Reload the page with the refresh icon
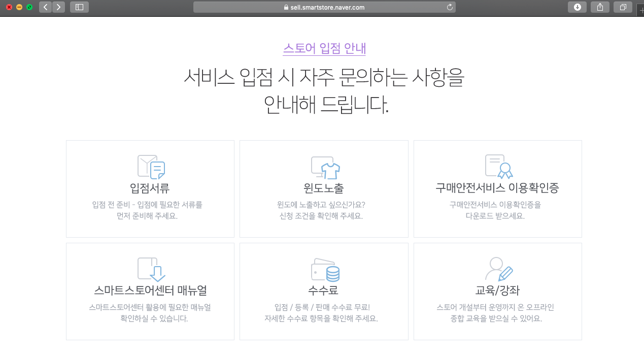The width and height of the screenshot is (644, 356). coord(449,7)
